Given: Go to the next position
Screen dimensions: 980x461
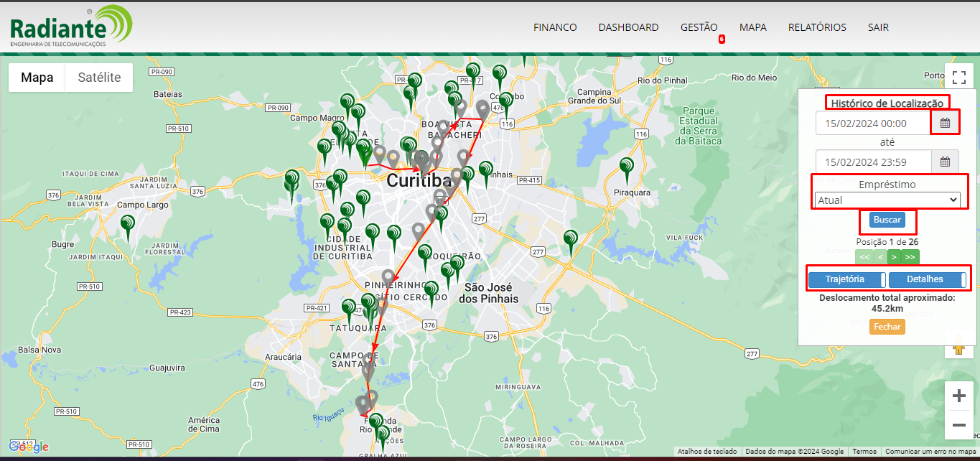Looking at the screenshot, I should [894, 257].
